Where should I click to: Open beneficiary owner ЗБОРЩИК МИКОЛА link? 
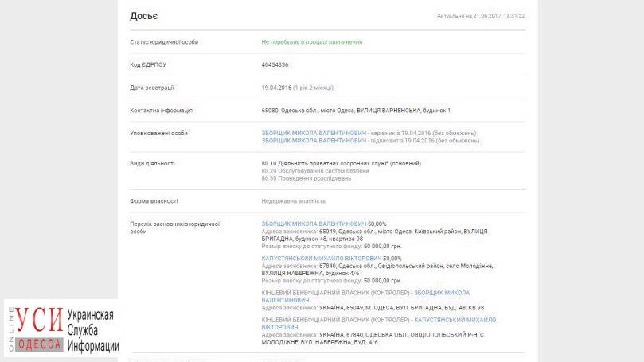pyautogui.click(x=365, y=296)
